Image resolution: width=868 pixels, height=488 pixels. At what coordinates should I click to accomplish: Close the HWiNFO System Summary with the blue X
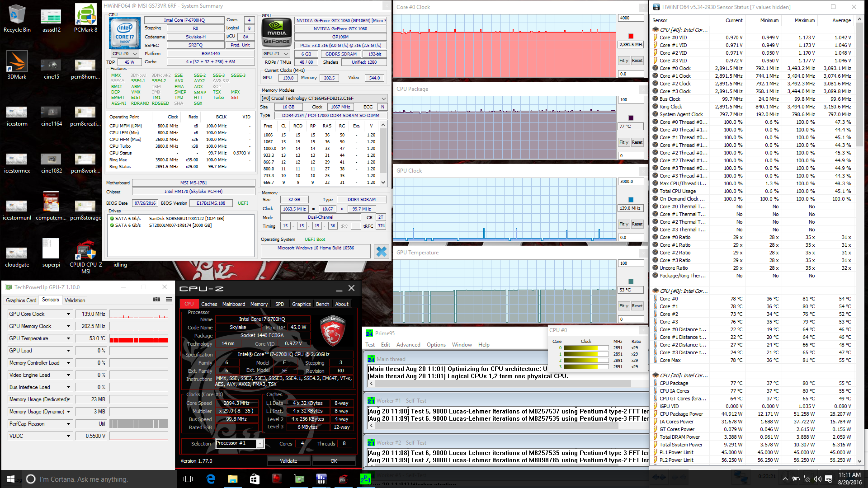click(x=381, y=251)
